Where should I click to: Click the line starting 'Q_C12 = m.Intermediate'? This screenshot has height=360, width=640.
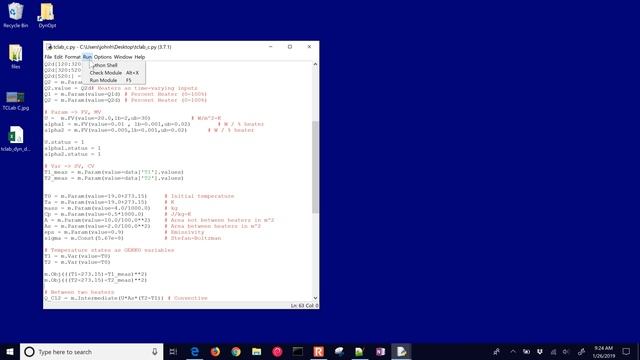[126, 298]
